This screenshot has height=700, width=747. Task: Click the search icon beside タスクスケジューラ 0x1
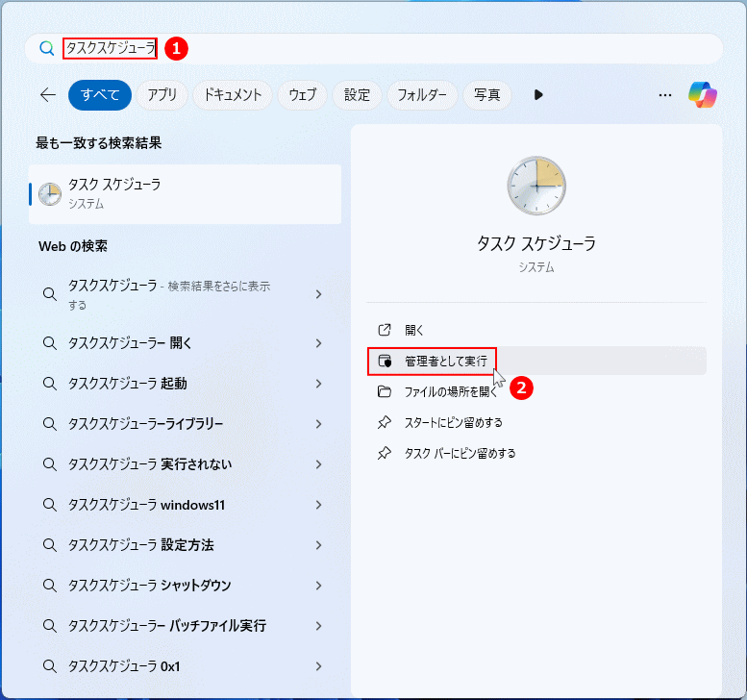50,665
